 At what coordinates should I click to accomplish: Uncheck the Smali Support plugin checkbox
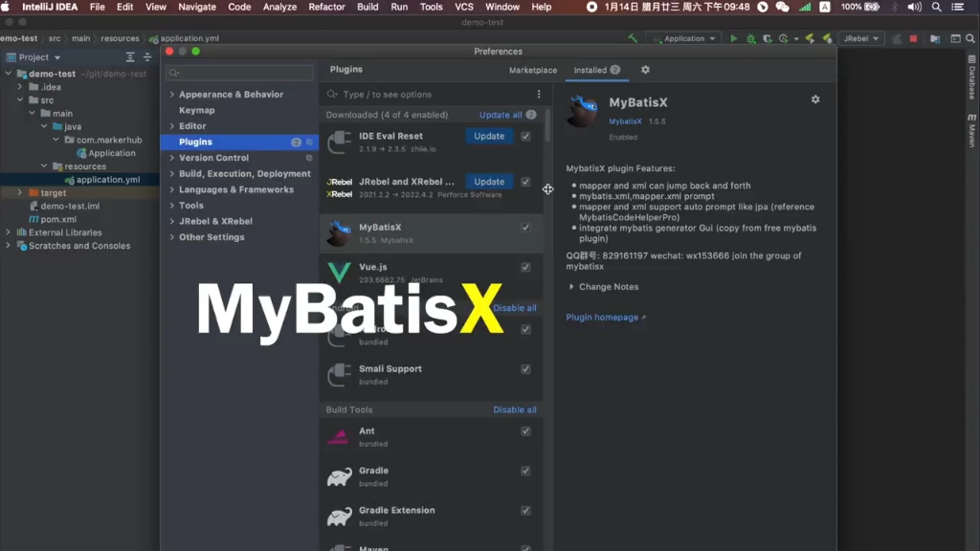tap(524, 368)
